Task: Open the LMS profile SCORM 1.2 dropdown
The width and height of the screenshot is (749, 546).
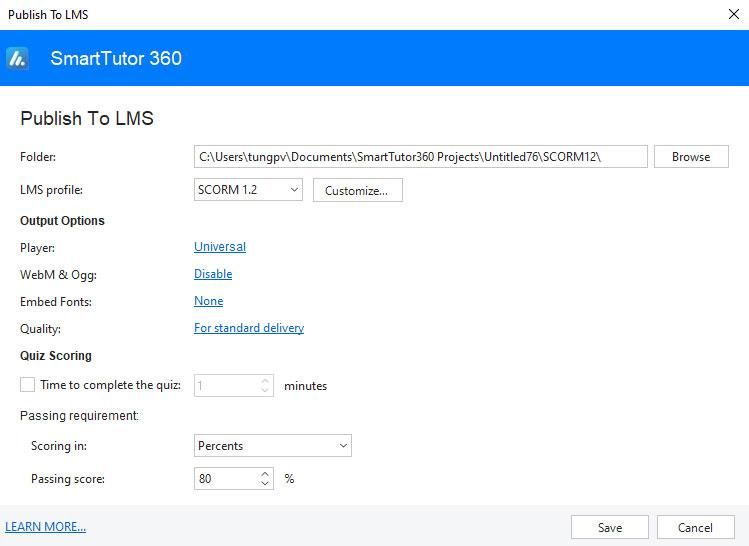Action: click(x=248, y=190)
